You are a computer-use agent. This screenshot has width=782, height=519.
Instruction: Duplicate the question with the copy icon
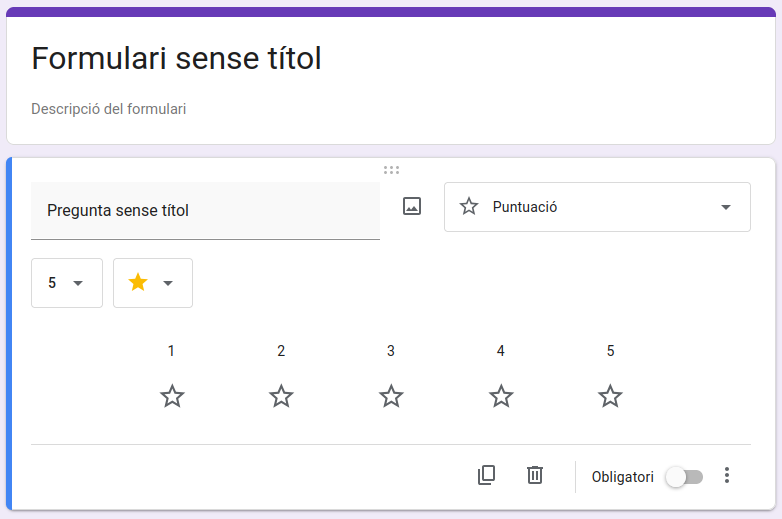487,475
